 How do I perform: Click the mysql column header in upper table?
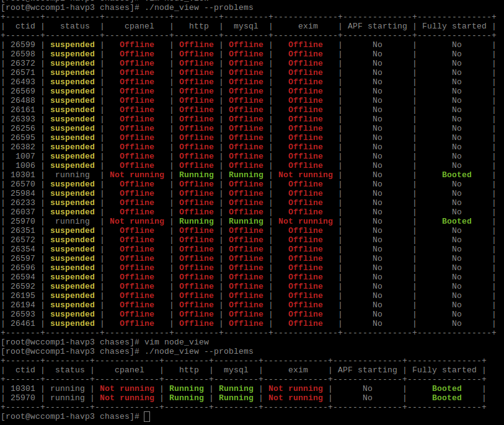click(246, 26)
